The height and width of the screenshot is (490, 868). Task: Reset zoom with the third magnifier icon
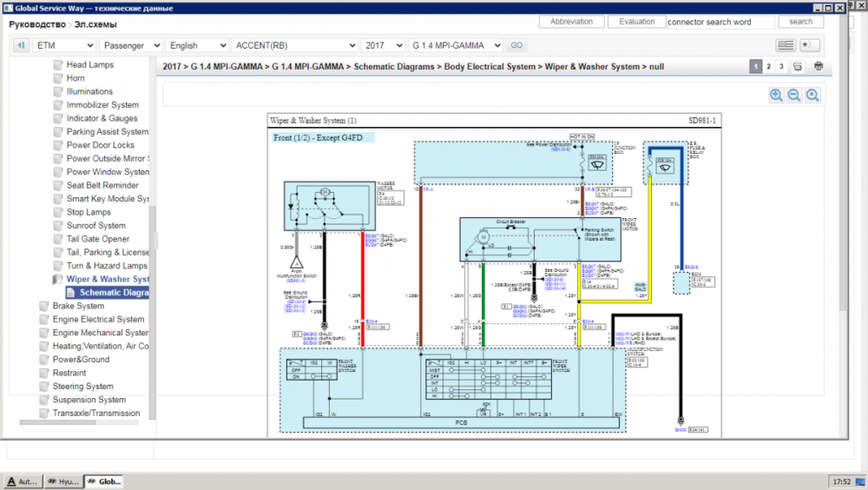(812, 96)
